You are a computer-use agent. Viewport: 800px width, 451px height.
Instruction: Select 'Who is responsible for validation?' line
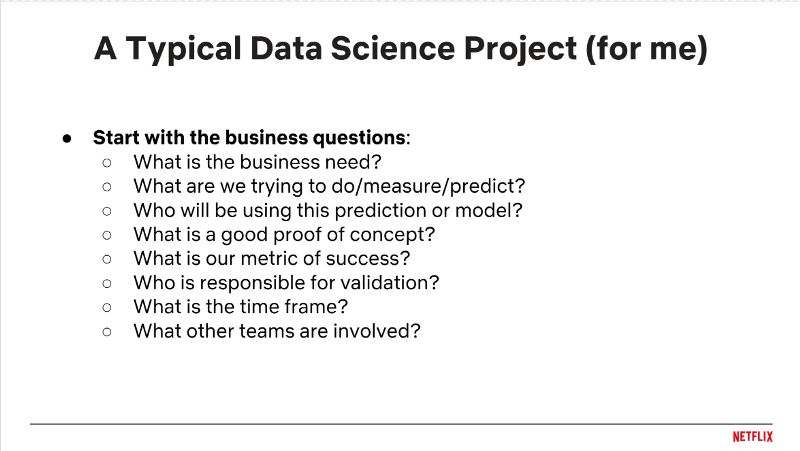tap(286, 282)
